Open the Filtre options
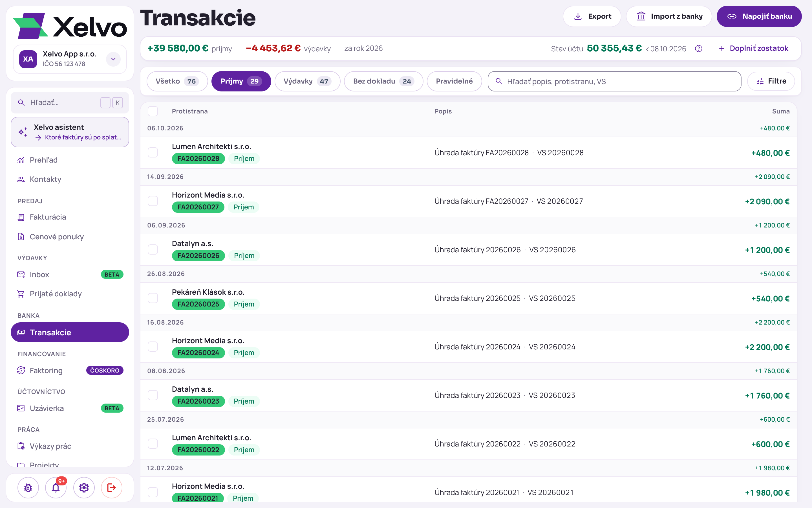Screen dimensions: 812x508 (771, 81)
